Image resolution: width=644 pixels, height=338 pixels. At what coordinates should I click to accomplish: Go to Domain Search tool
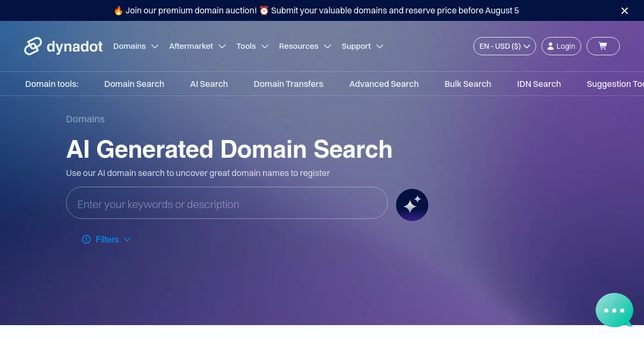click(134, 84)
